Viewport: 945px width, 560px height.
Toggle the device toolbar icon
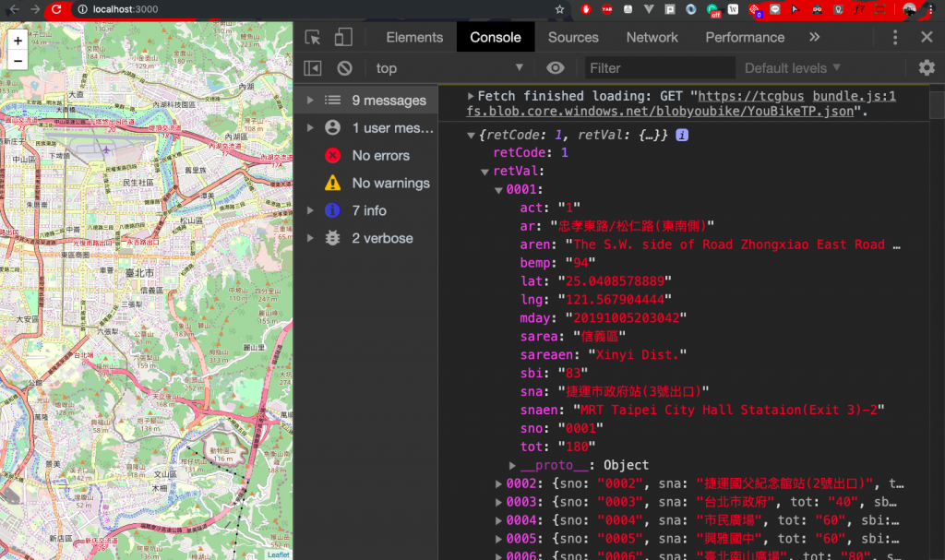pos(343,38)
